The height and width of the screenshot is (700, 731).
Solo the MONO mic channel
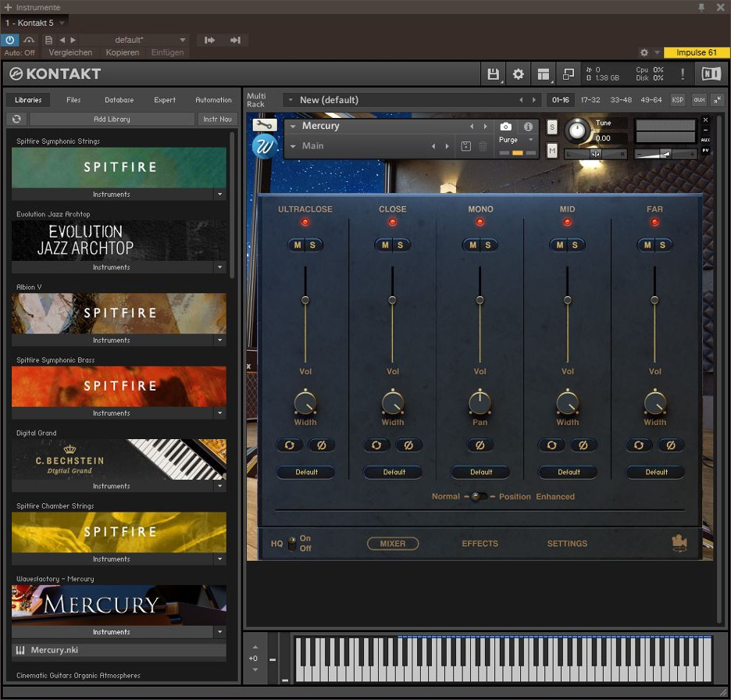click(487, 245)
